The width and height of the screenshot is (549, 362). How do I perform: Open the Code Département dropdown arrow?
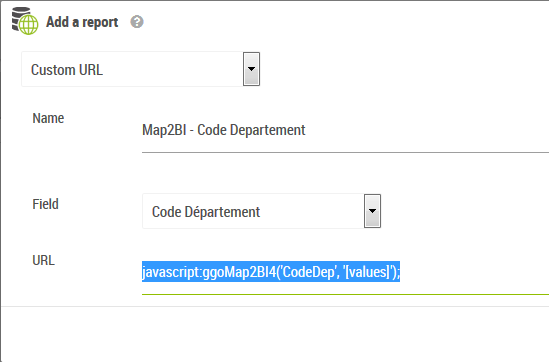point(373,211)
